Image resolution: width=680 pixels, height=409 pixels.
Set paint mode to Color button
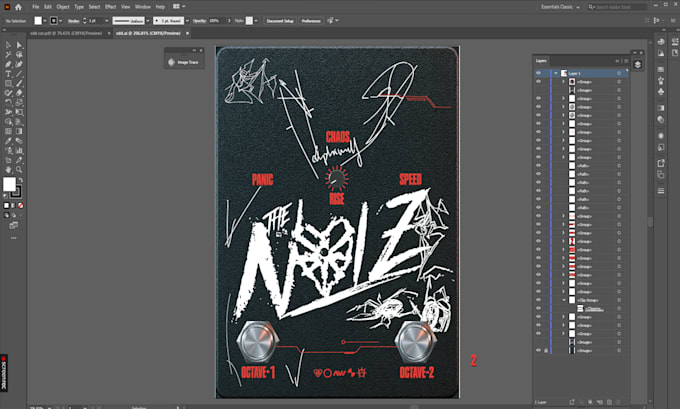click(x=7, y=206)
